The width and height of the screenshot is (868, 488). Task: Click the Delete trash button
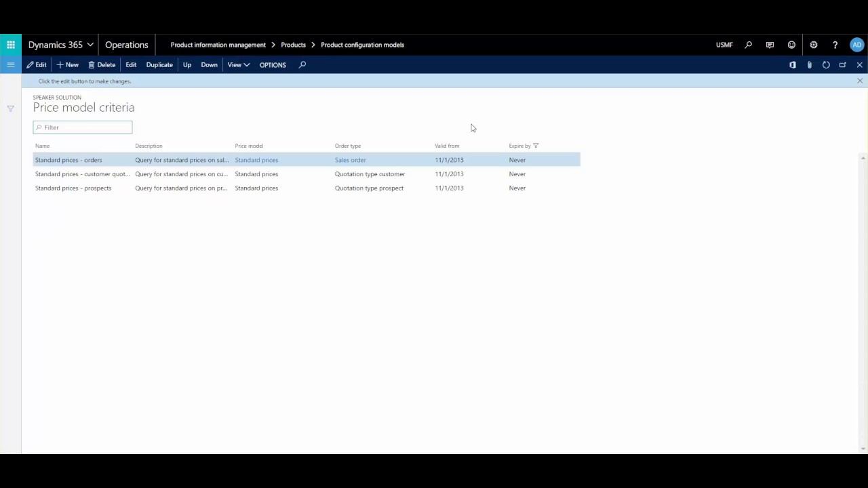click(x=102, y=65)
